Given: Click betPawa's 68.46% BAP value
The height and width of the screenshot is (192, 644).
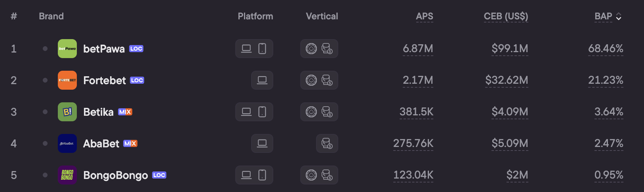Looking at the screenshot, I should [x=606, y=49].
